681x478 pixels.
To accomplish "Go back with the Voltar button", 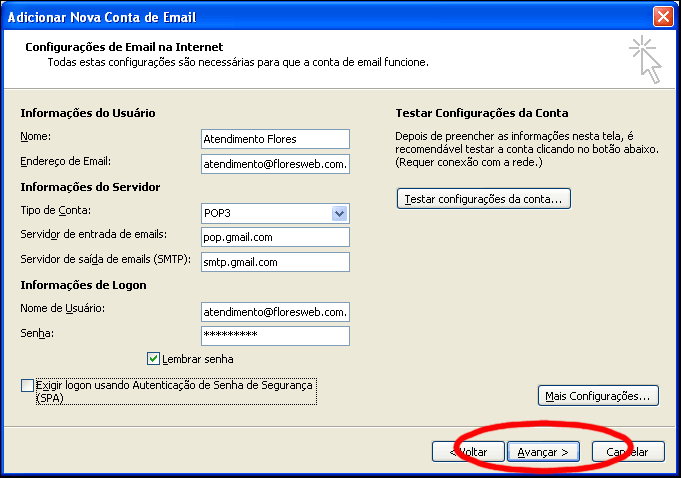I will click(x=468, y=452).
